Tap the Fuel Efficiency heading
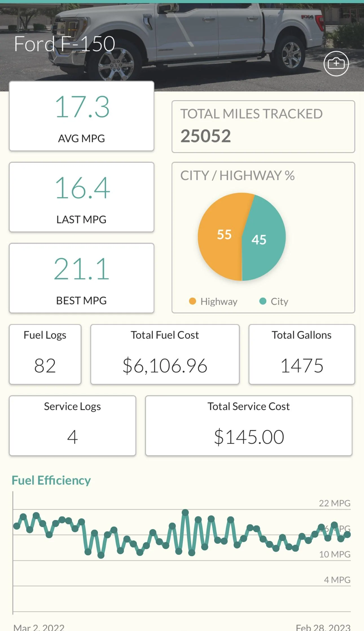The height and width of the screenshot is (631, 364). (x=51, y=480)
